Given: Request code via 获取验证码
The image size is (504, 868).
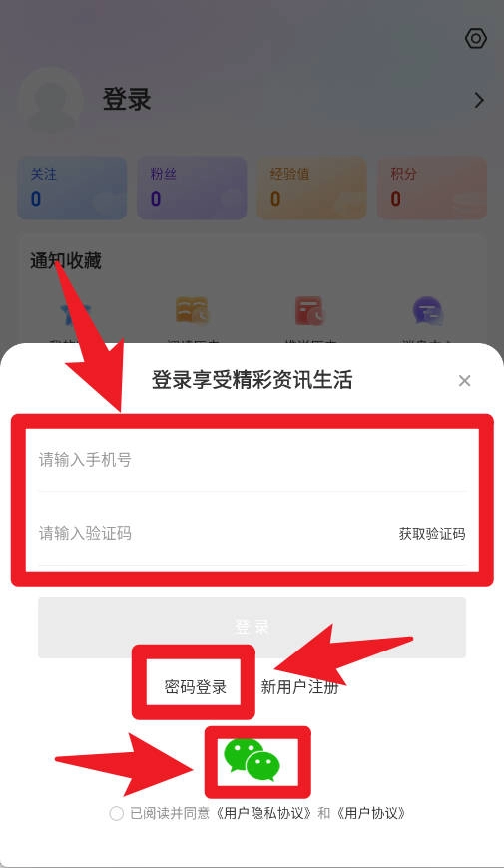Looking at the screenshot, I should [x=432, y=534].
